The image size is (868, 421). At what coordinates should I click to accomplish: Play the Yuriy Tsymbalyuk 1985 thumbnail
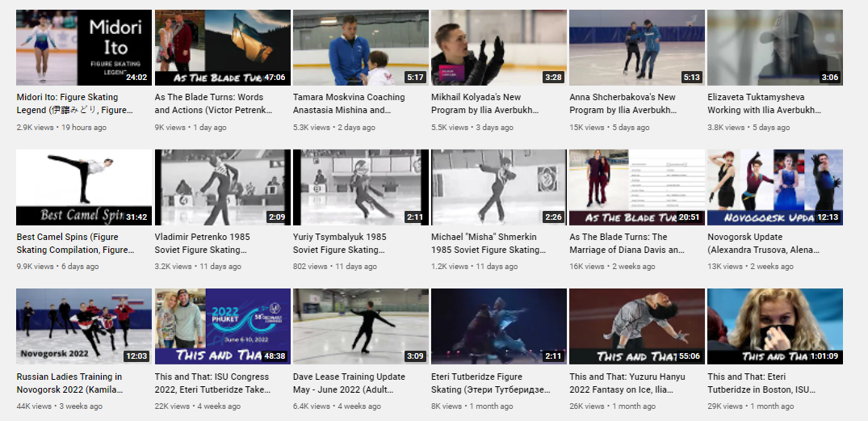360,187
